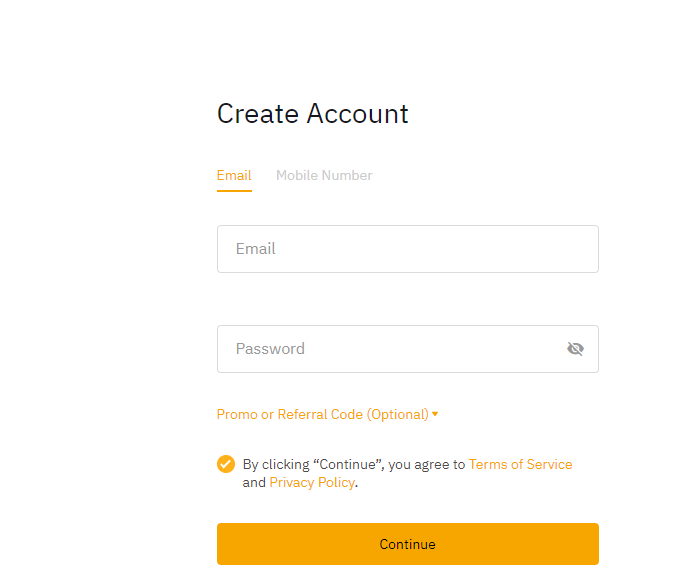698x583 pixels.
Task: Focus the Email input field
Action: click(408, 249)
